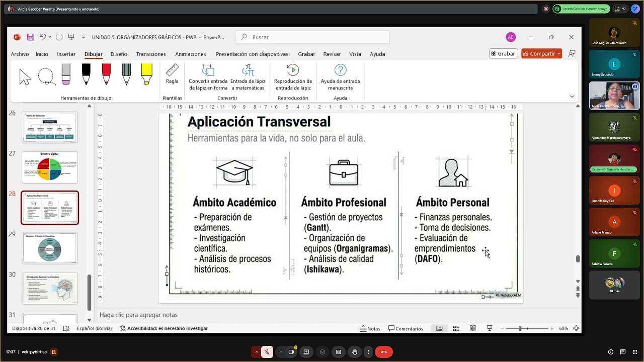Select slide 30 thumbnail

pyautogui.click(x=50, y=288)
